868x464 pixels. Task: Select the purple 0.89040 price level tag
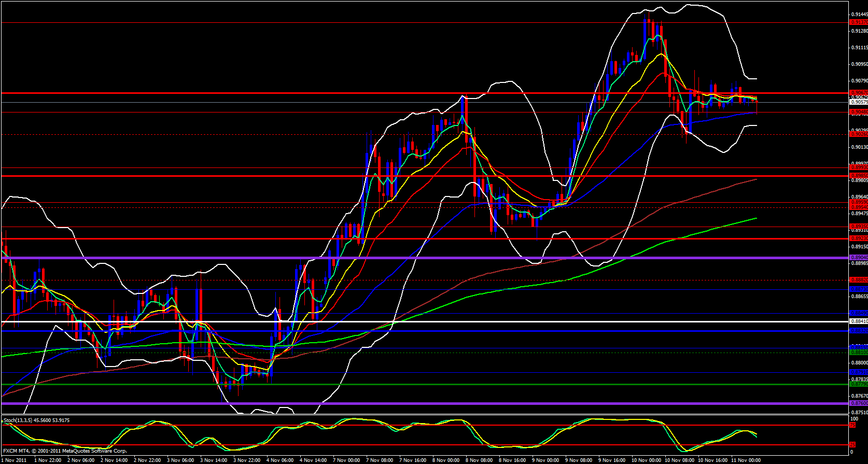tap(859, 258)
